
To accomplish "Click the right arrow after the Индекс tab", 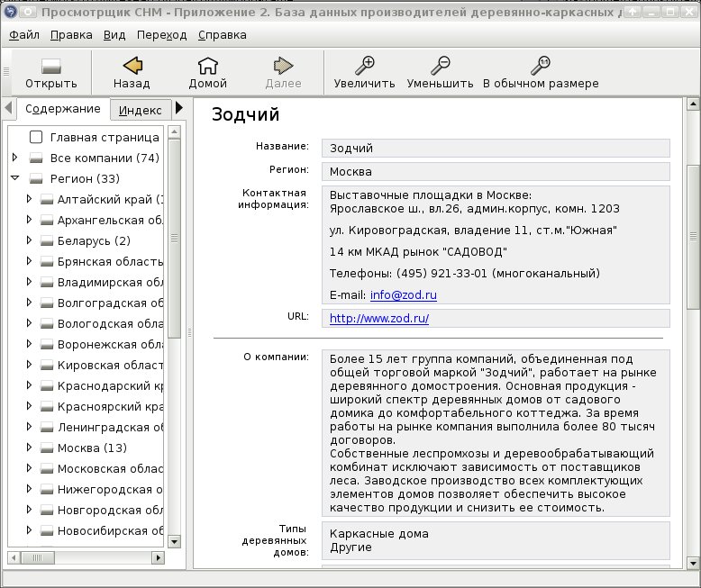I will [179, 108].
